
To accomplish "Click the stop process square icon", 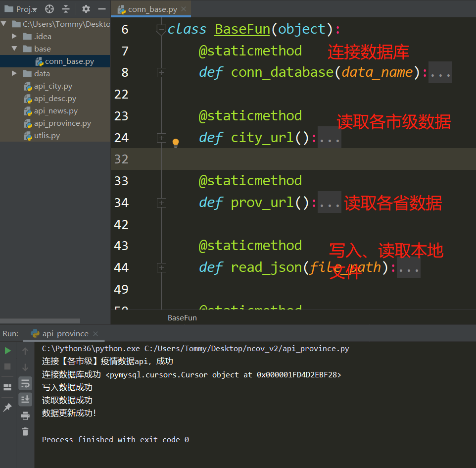I will pos(7,366).
